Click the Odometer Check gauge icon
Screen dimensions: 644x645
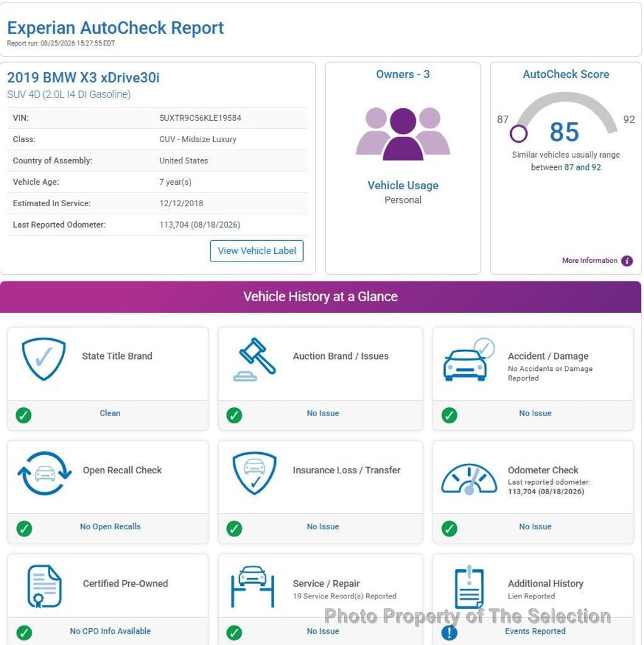pyautogui.click(x=469, y=479)
